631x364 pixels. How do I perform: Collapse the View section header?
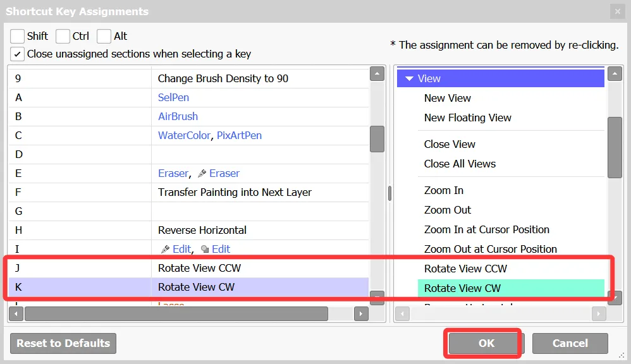[500, 78]
